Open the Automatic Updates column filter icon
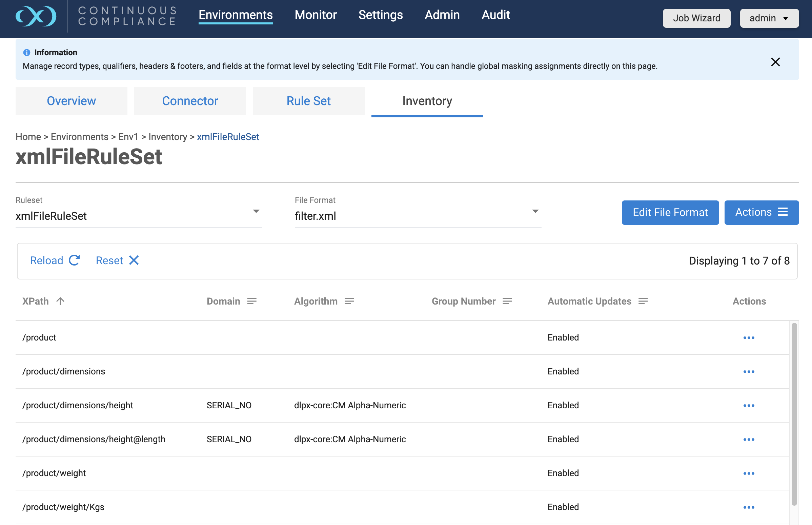Viewport: 812px width, 525px height. tap(643, 302)
